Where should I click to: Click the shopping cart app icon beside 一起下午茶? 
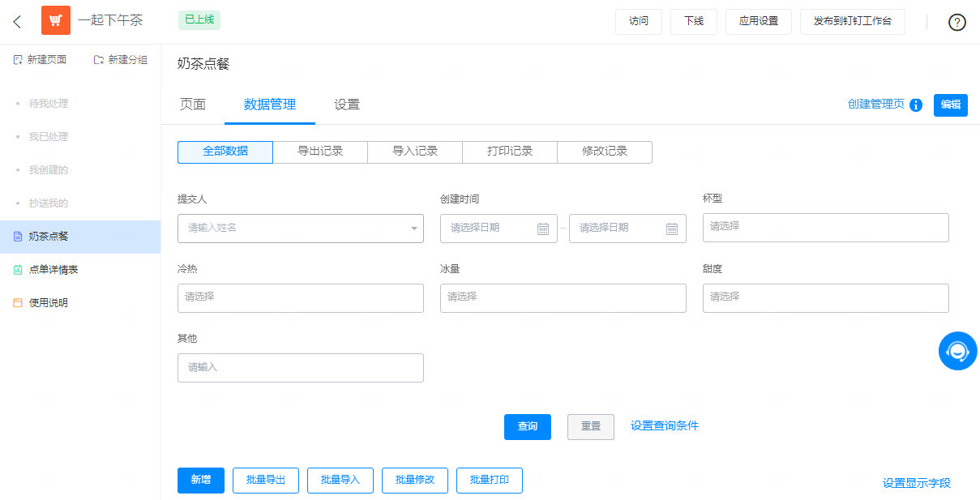(55, 20)
